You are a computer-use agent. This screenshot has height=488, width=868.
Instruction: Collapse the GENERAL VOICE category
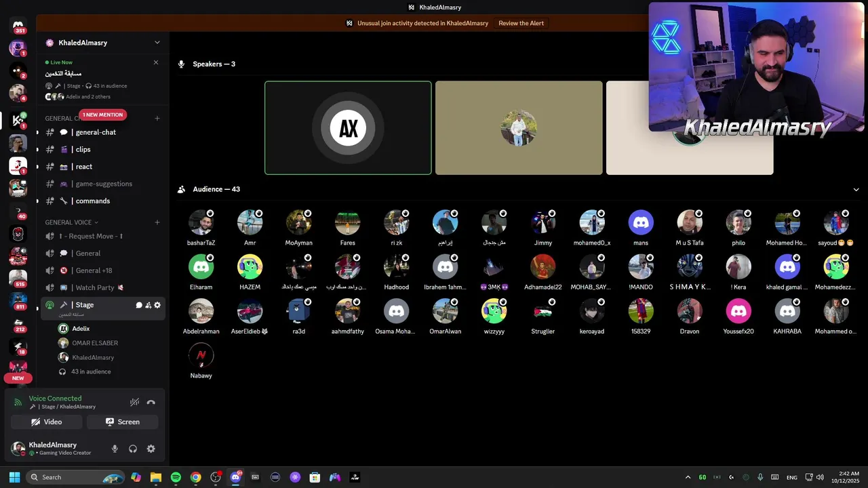point(71,222)
